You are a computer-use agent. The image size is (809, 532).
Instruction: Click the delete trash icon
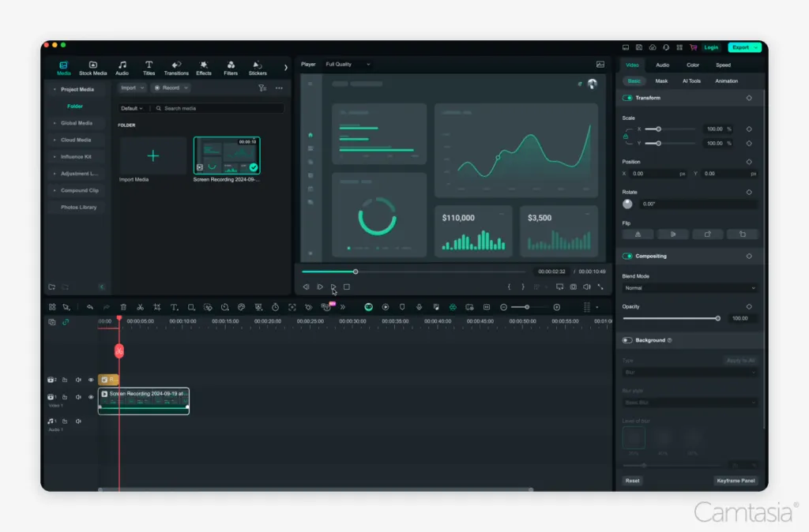tap(123, 307)
